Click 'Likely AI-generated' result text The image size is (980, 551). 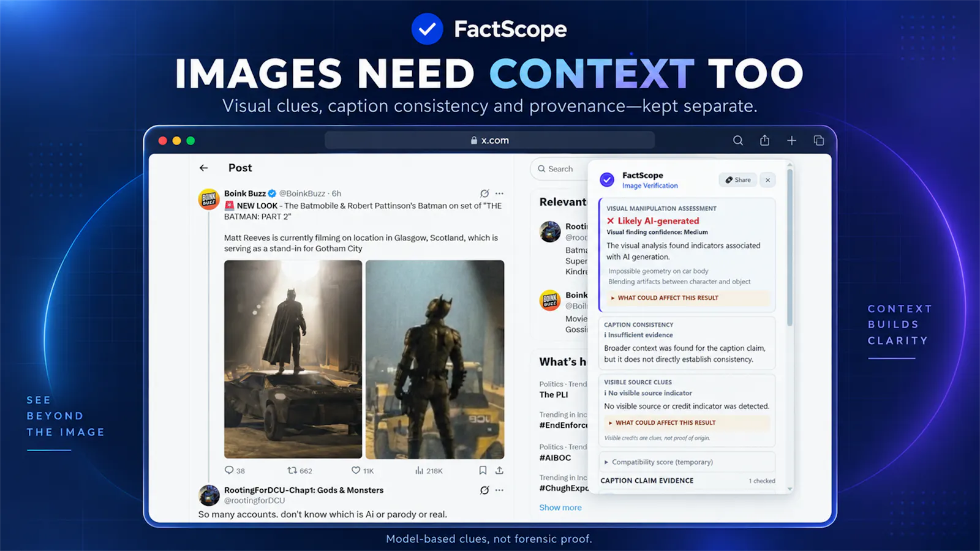[x=658, y=221]
